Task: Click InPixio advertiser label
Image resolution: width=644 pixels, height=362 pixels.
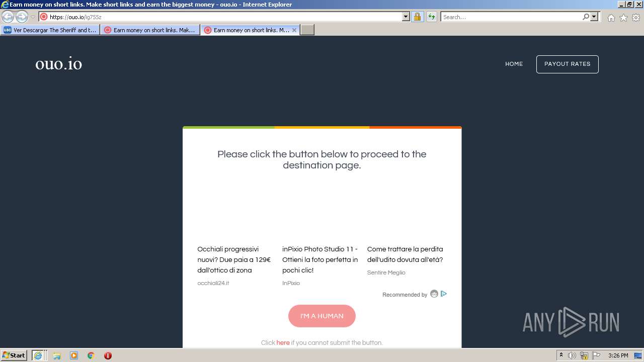Action: [x=291, y=283]
